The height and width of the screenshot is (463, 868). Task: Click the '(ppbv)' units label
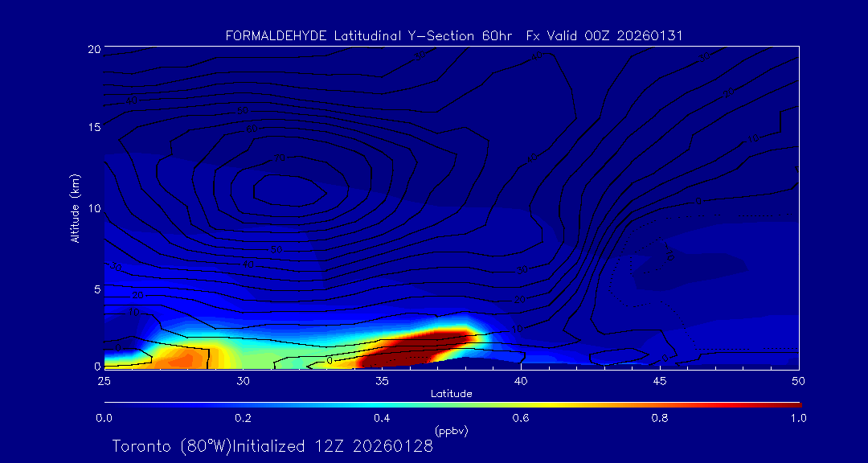pos(451,431)
